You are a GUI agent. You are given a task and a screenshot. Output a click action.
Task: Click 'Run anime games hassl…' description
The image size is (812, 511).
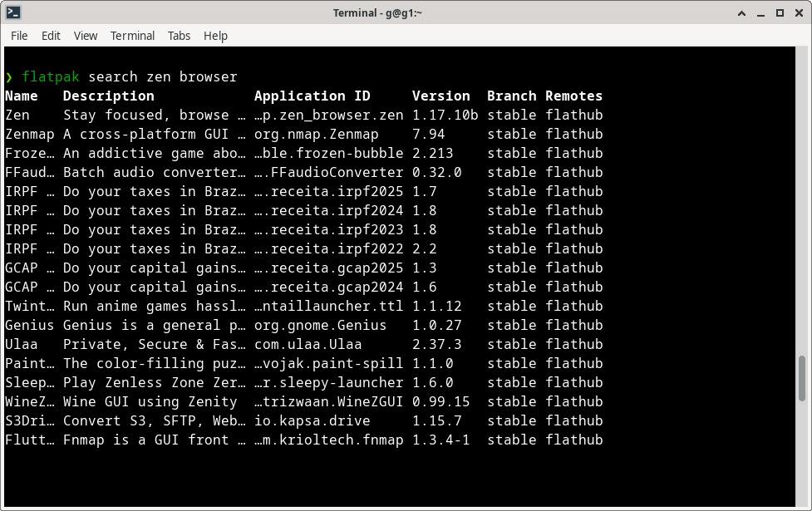pos(155,307)
